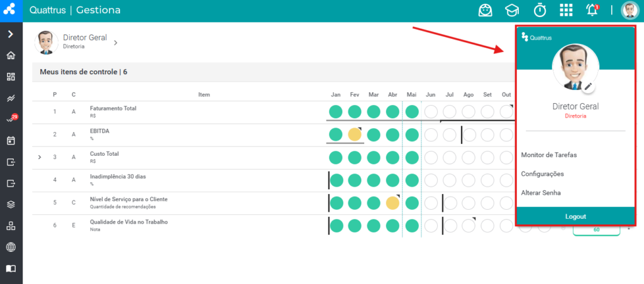This screenshot has height=284, width=644.
Task: Click the lower box-with-arrow icon in the sidebar
Action: click(11, 183)
